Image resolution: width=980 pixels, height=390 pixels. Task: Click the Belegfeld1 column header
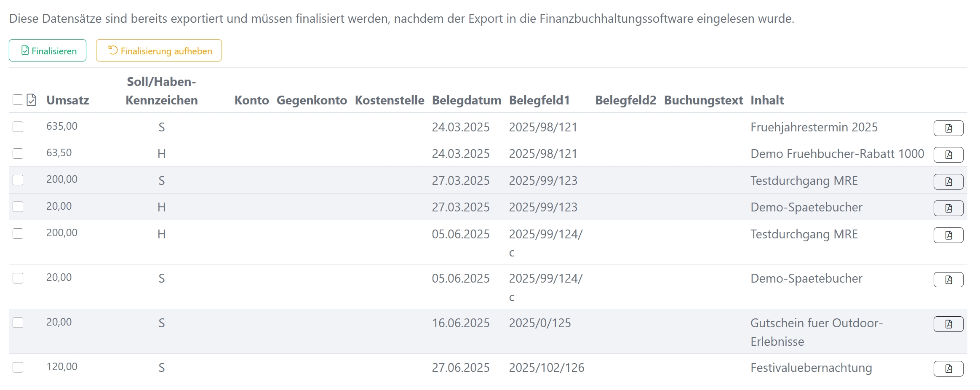pos(539,100)
